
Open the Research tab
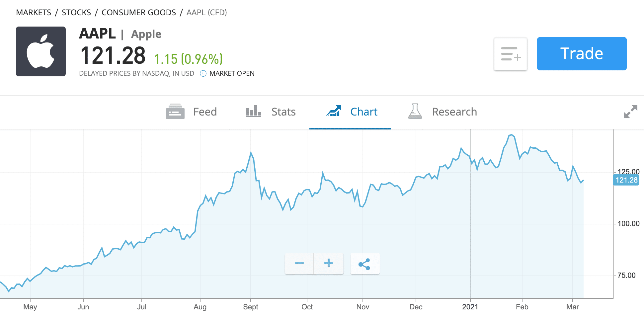tap(442, 112)
